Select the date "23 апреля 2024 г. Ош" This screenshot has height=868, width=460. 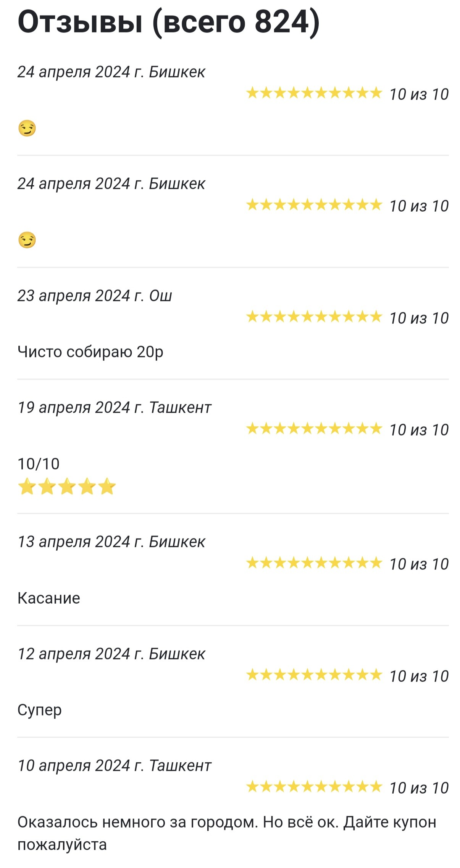(95, 296)
